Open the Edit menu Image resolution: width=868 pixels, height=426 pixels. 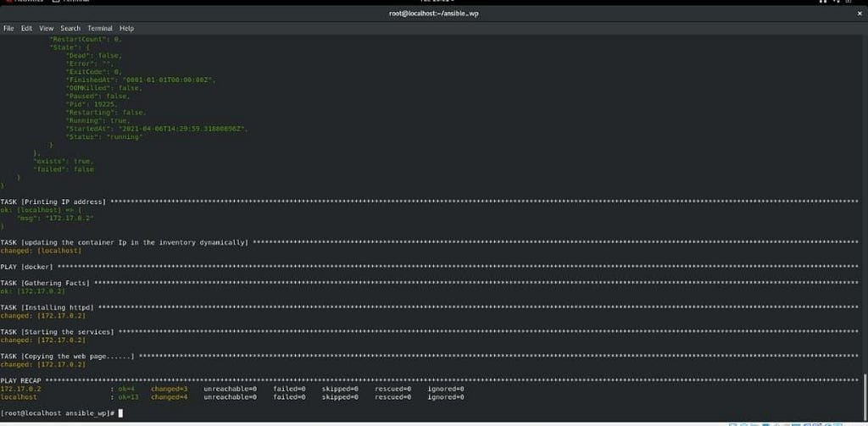point(26,28)
